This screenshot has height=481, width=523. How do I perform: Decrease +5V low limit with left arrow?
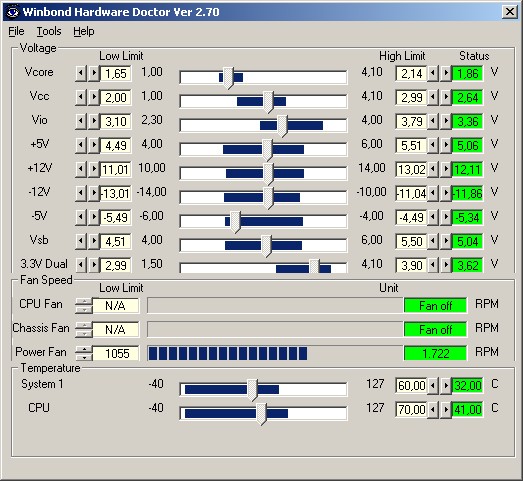click(81, 145)
